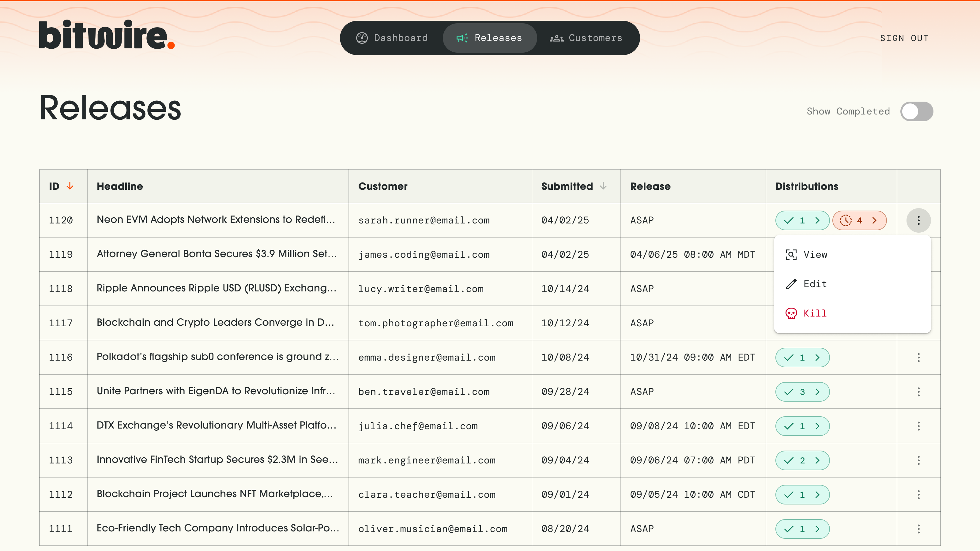Click the Releases megaphone icon
The height and width of the screenshot is (551, 980).
[x=462, y=38]
